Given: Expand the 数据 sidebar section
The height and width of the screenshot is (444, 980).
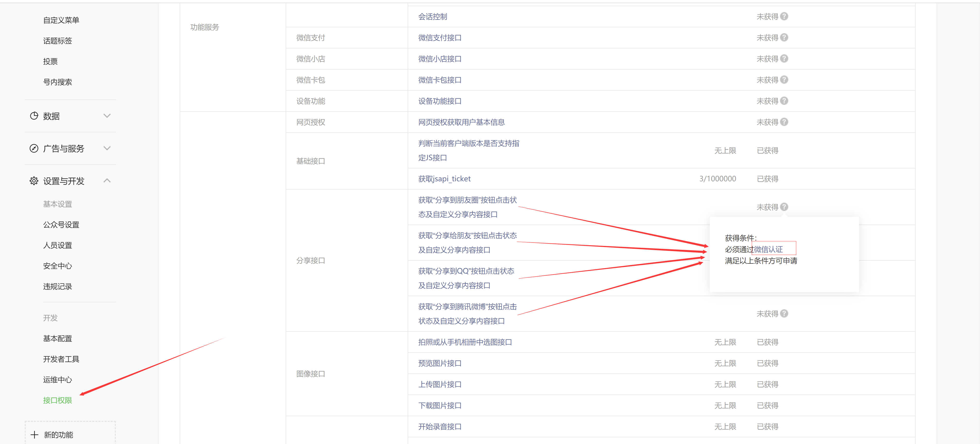Looking at the screenshot, I should (x=107, y=116).
